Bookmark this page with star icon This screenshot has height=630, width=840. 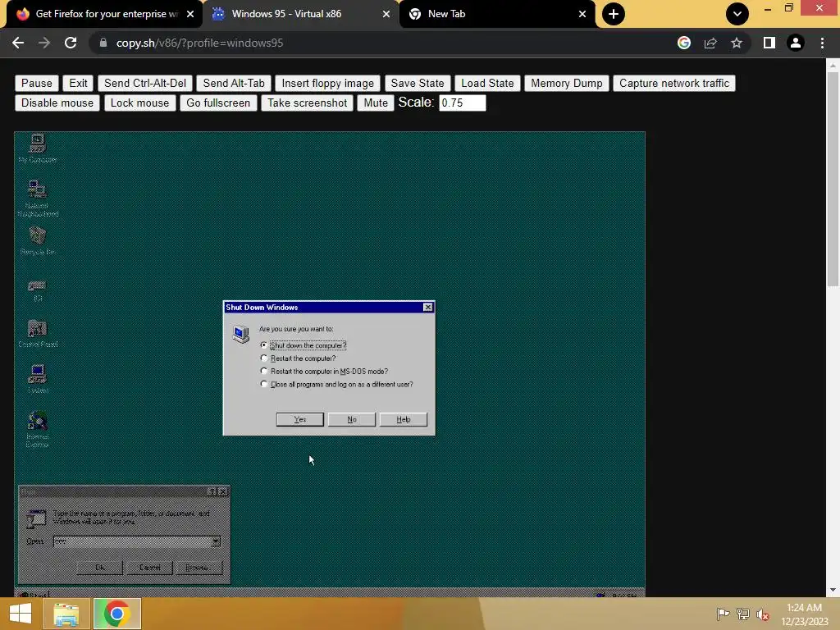pos(737,43)
